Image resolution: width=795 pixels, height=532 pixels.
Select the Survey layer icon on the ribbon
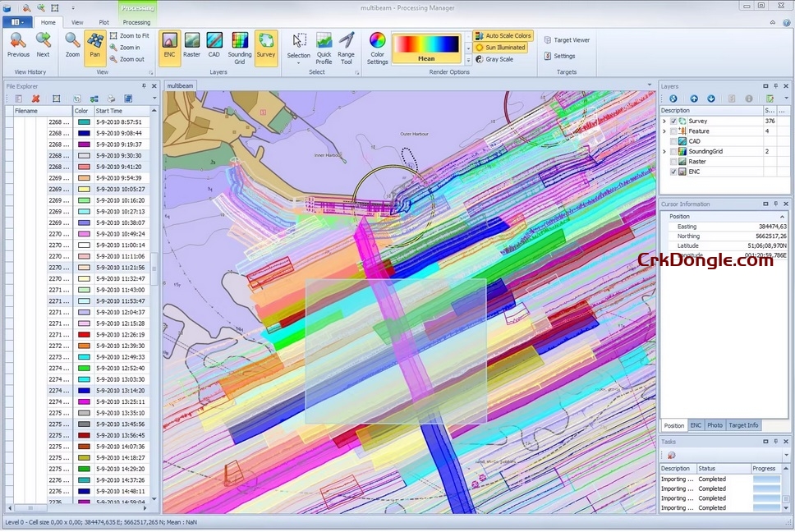tap(266, 47)
